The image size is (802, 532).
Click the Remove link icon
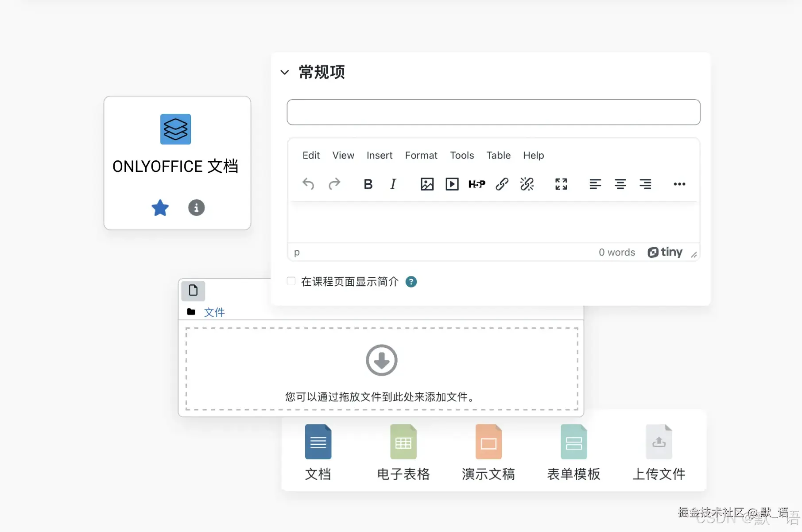coord(527,184)
